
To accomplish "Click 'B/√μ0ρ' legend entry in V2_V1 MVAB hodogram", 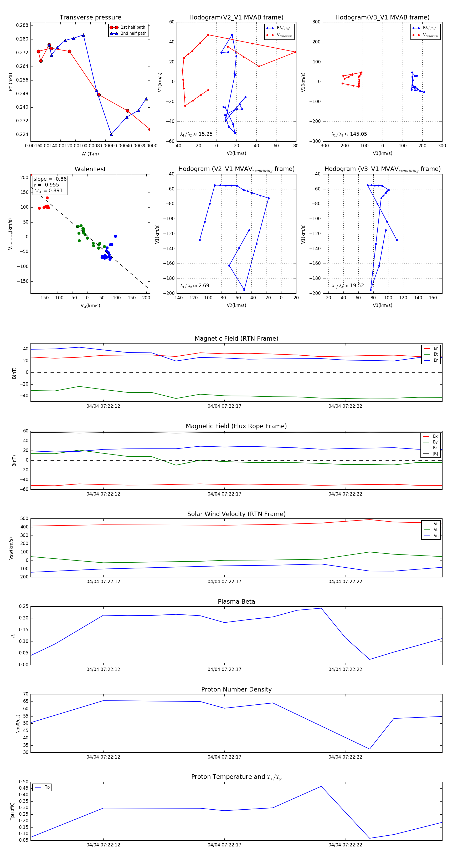I will point(279,28).
